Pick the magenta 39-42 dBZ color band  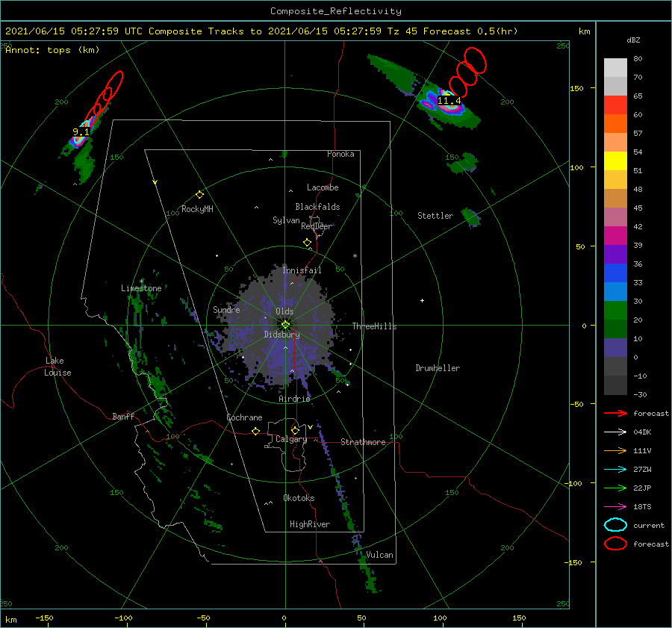[x=615, y=236]
